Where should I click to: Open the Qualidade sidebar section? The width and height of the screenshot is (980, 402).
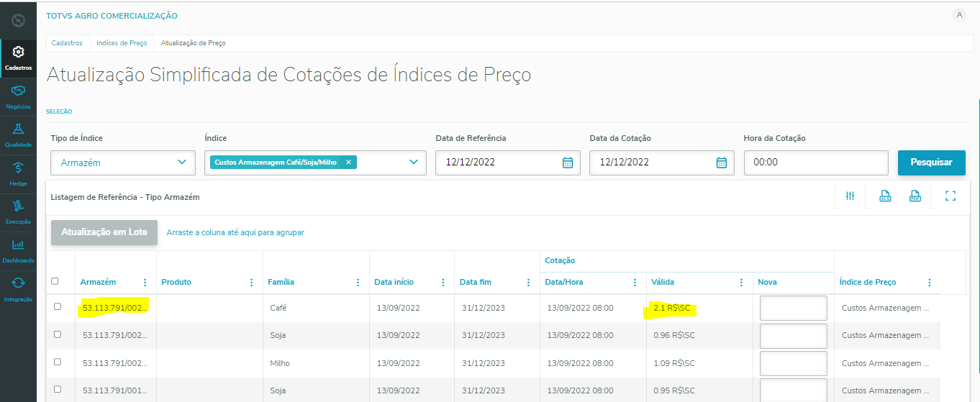18,135
